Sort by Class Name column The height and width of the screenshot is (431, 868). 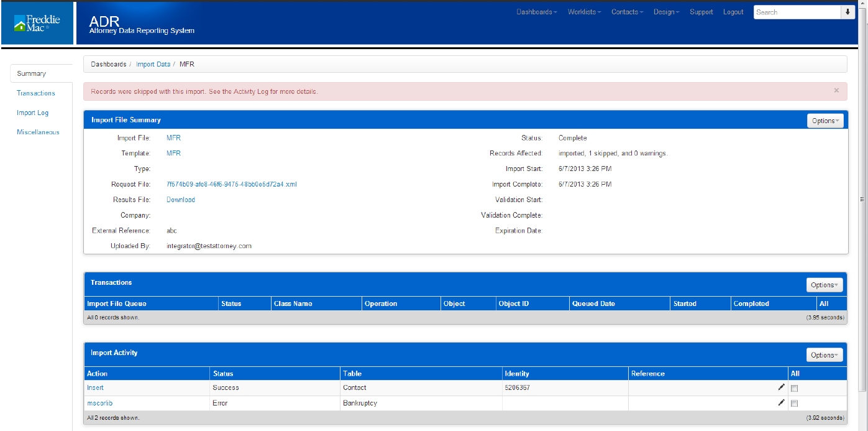293,304
